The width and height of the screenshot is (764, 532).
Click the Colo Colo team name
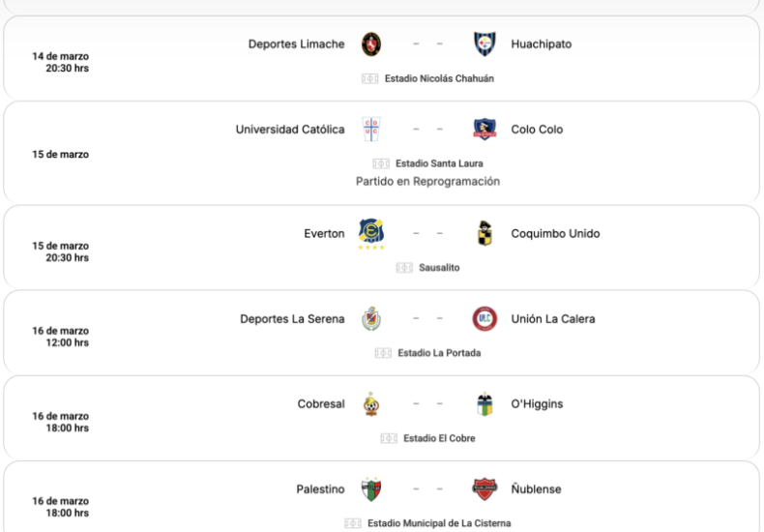[x=537, y=130]
